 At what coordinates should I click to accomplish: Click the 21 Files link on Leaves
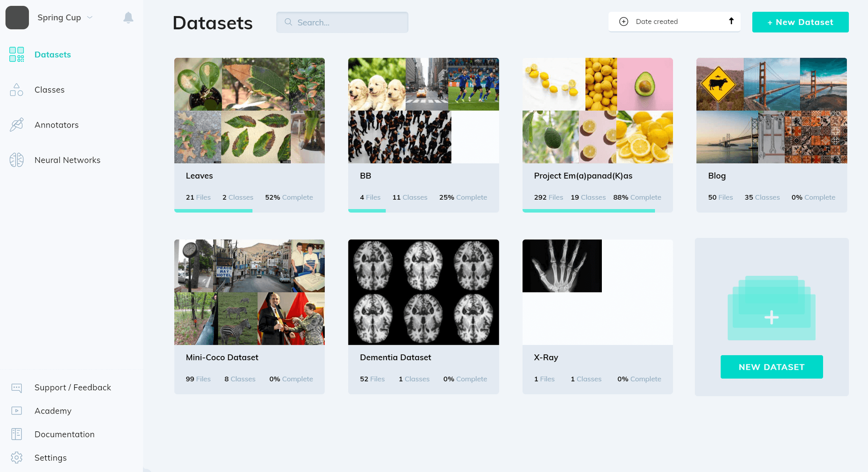(x=198, y=197)
